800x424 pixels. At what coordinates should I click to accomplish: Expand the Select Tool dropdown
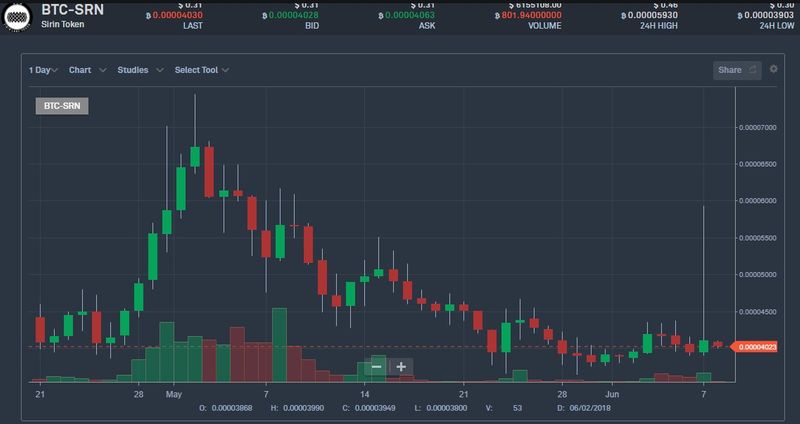pyautogui.click(x=201, y=70)
